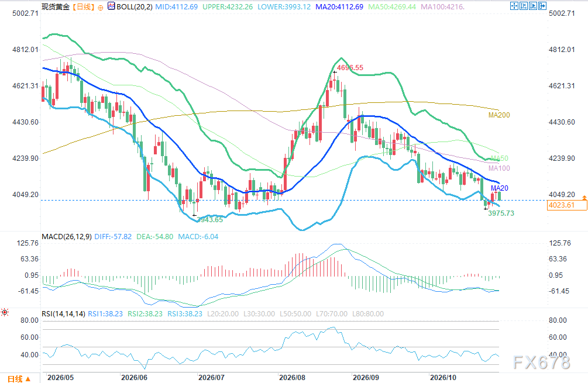Click the crosshair cursor toolbar icon

tap(514, 6)
